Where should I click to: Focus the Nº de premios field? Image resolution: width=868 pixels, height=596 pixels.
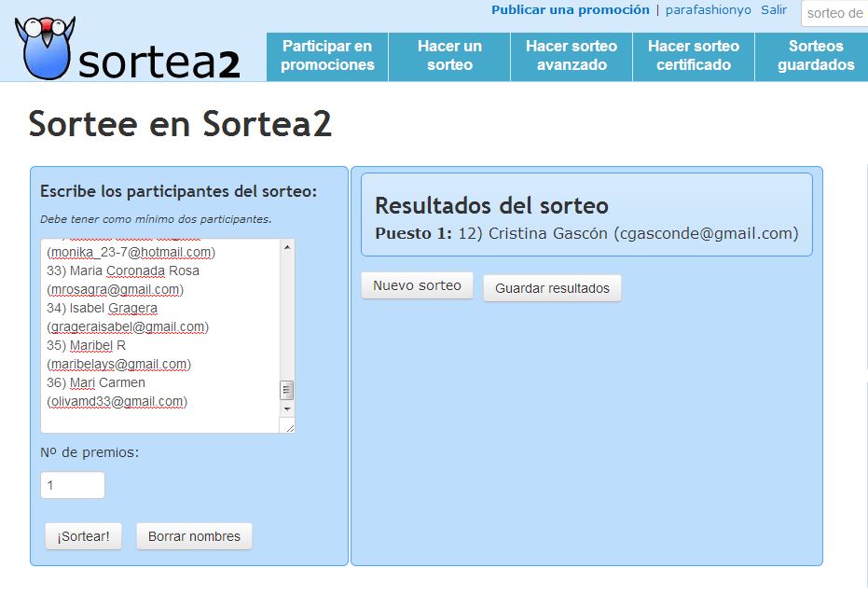(x=73, y=485)
